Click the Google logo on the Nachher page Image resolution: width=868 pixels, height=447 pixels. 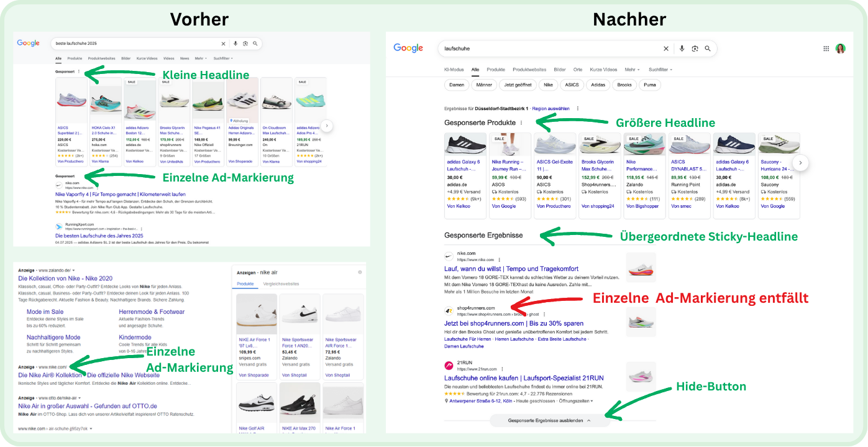coord(408,48)
